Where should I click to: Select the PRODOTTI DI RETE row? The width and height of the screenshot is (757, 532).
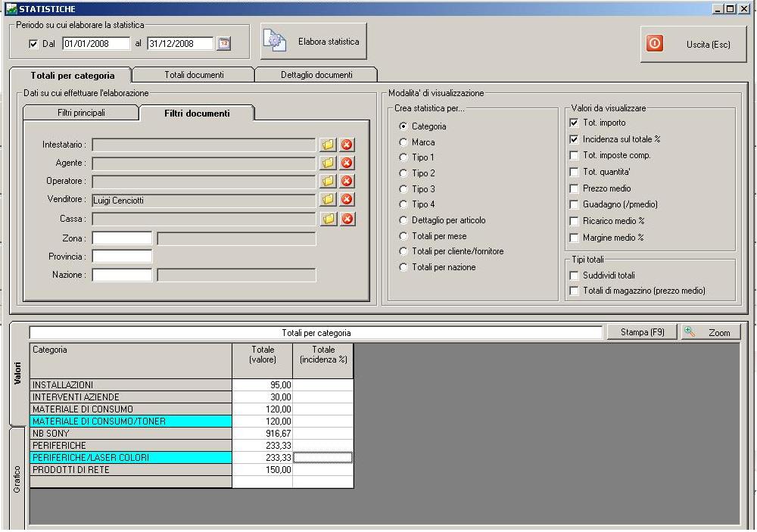[x=131, y=470]
